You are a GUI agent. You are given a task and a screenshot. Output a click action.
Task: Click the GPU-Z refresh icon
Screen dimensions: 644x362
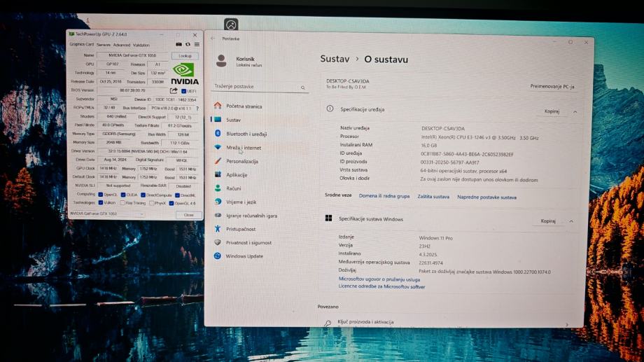click(x=188, y=44)
